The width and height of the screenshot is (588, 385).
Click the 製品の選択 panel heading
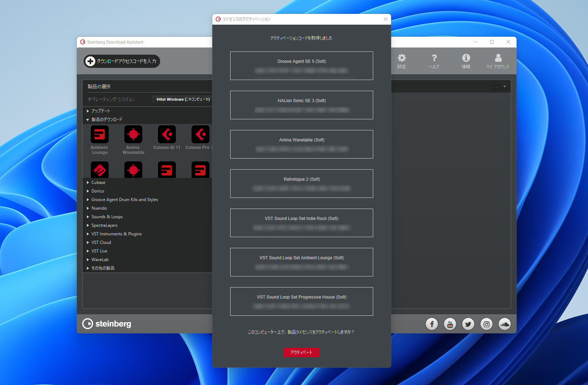point(99,86)
